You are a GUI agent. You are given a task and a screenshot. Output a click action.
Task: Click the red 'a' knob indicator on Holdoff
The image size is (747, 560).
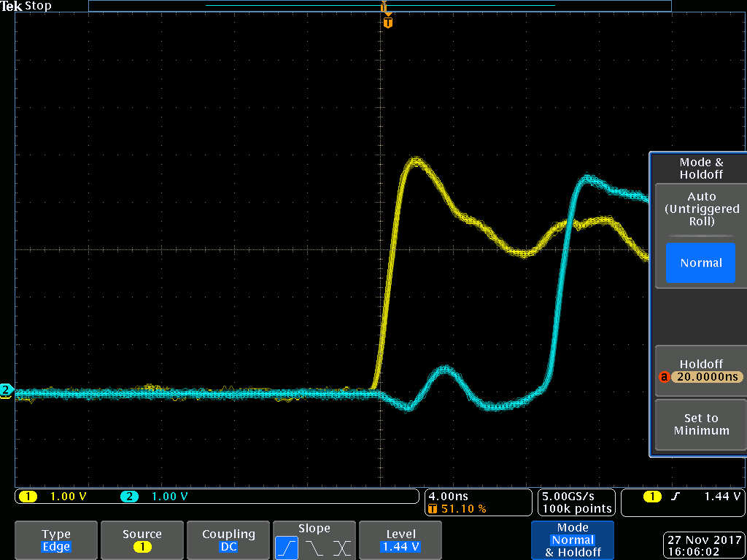coord(665,377)
